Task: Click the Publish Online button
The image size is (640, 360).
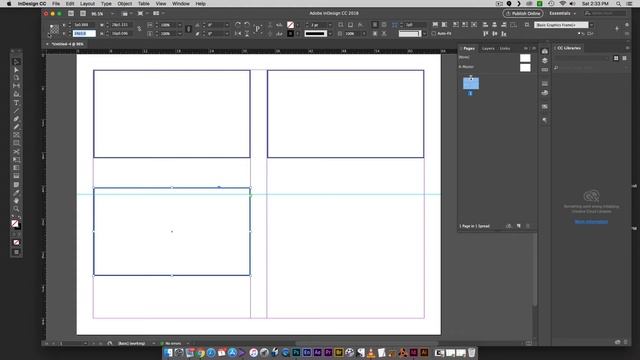Action: [x=523, y=13]
